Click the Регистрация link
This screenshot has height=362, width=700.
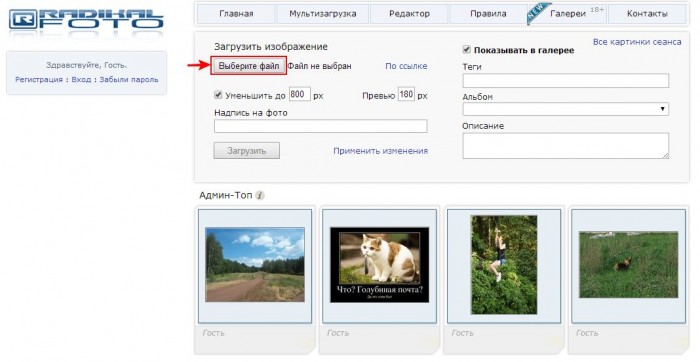pos(39,79)
